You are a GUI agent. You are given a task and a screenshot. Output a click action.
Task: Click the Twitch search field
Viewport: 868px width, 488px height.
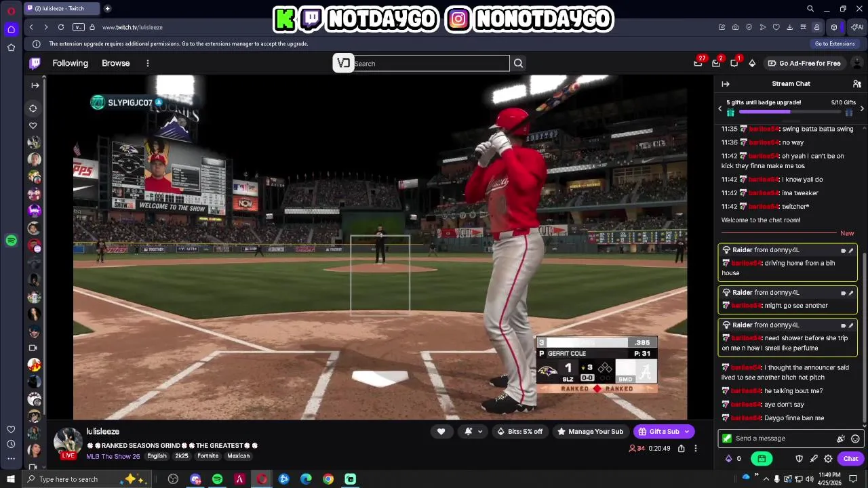pos(431,64)
